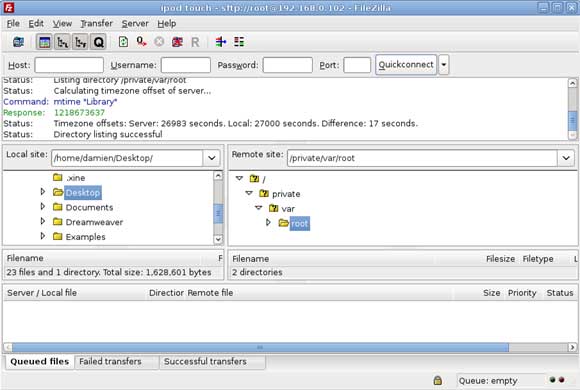Image resolution: width=580 pixels, height=390 pixels.
Task: Click the Host input field
Action: (69, 65)
